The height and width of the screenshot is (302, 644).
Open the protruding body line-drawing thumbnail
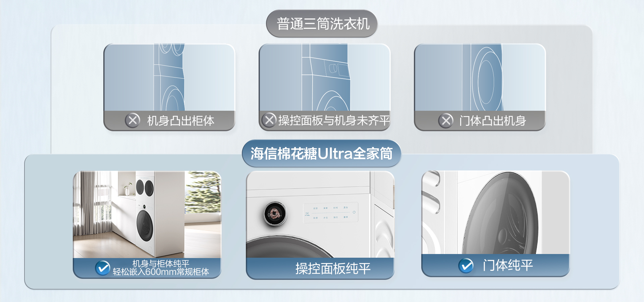click(x=169, y=78)
